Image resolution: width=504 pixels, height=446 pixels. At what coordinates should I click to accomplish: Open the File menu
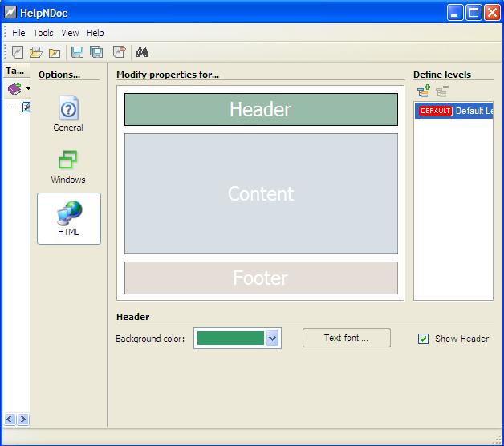pyautogui.click(x=18, y=33)
